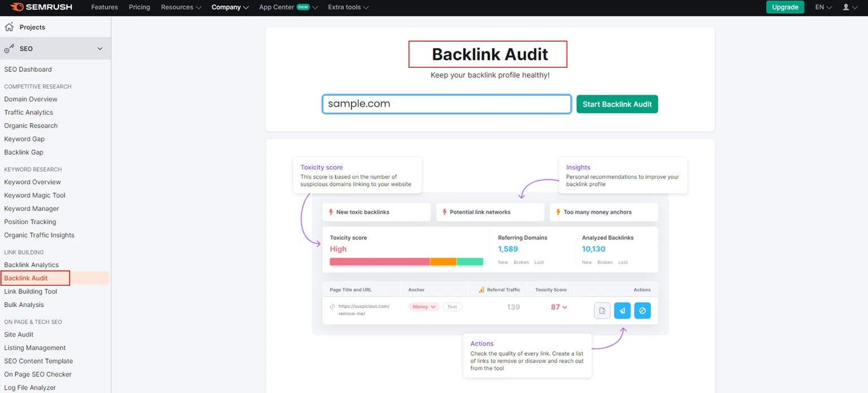This screenshot has height=393, width=868.
Task: Open Keyword Magic Tool
Action: [x=34, y=195]
